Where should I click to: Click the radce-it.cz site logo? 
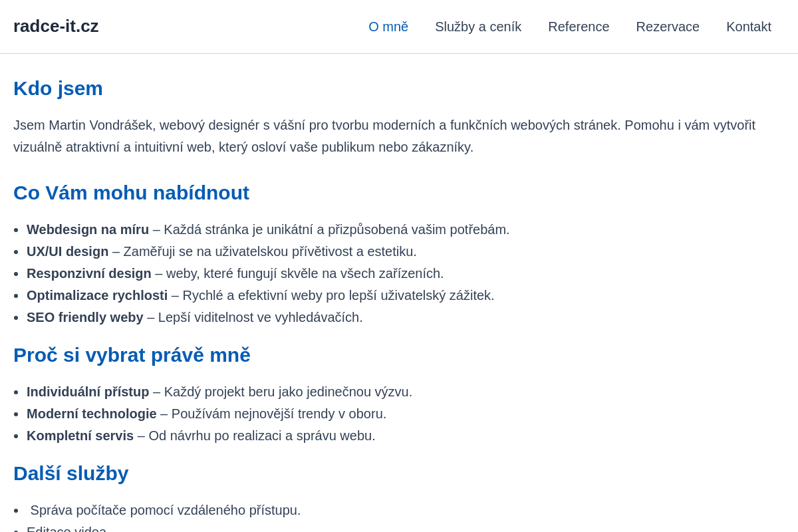[56, 26]
